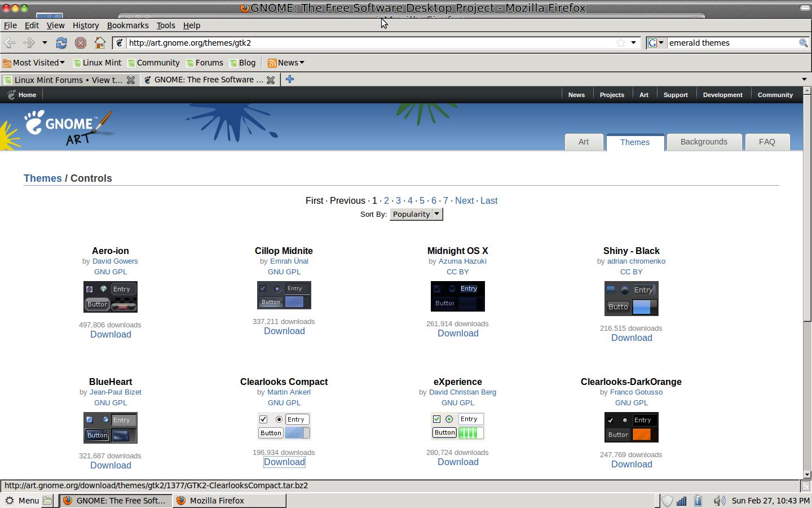Switch to the Backgrounds tab
Image resolution: width=812 pixels, height=508 pixels.
(x=704, y=142)
